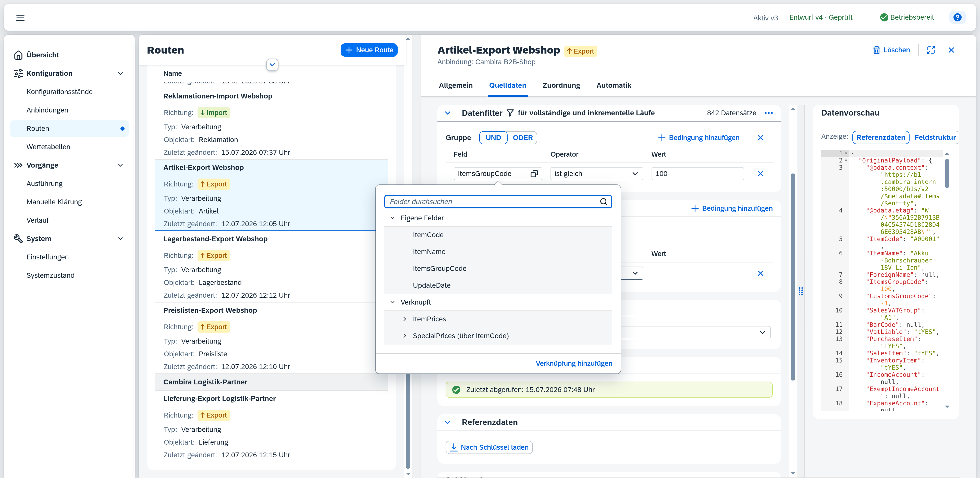Click the Konfiguration sliders icon

[18, 73]
